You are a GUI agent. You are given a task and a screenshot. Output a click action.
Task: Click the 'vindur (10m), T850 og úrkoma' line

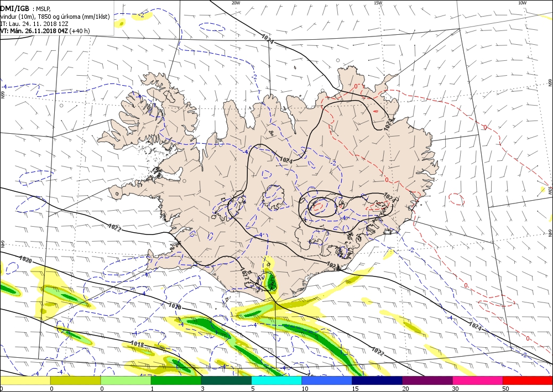[55, 17]
